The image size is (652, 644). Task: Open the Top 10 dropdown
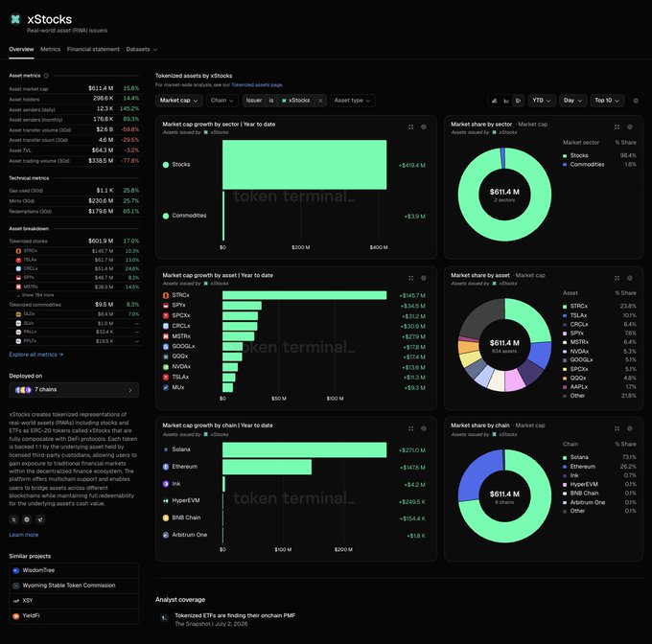(x=607, y=101)
